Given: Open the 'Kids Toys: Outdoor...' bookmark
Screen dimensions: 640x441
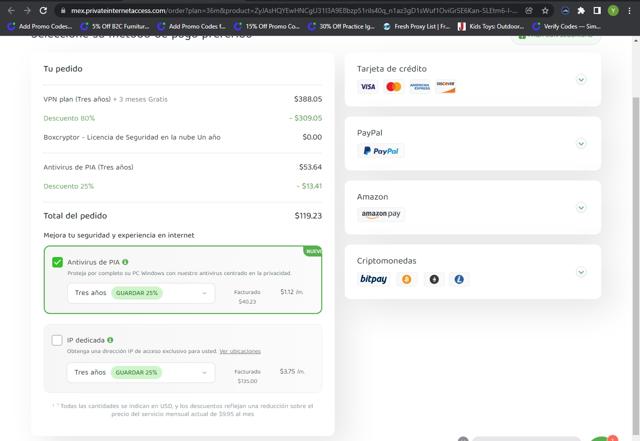Looking at the screenshot, I should pyautogui.click(x=491, y=27).
